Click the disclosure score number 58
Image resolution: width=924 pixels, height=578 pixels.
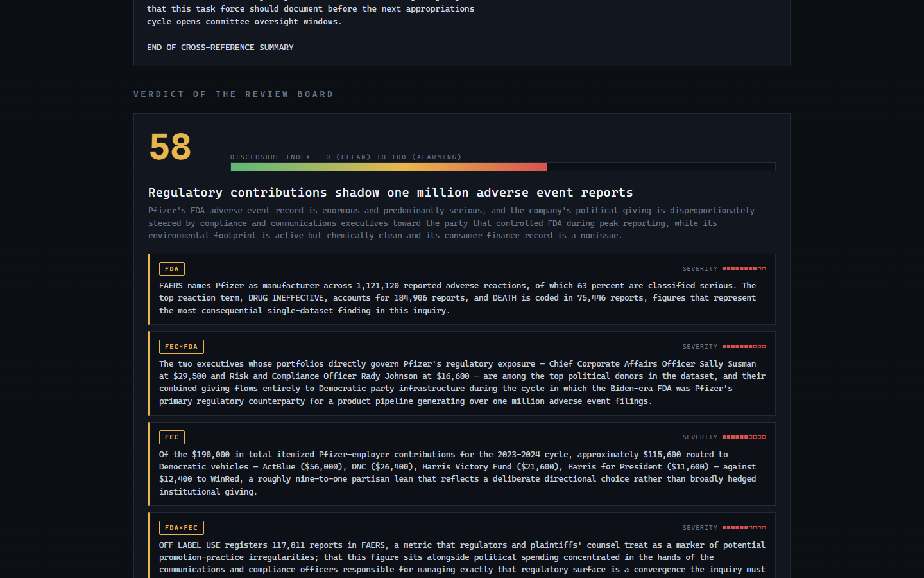170,147
